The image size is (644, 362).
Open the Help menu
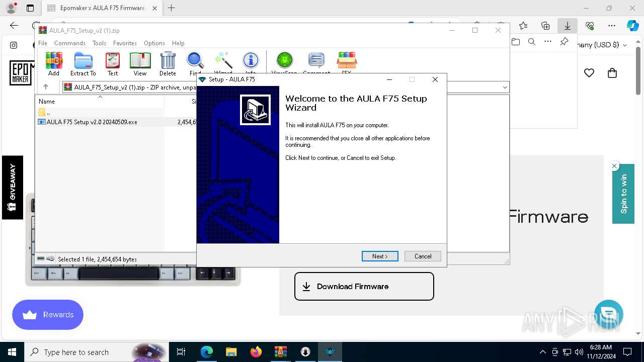pyautogui.click(x=178, y=43)
